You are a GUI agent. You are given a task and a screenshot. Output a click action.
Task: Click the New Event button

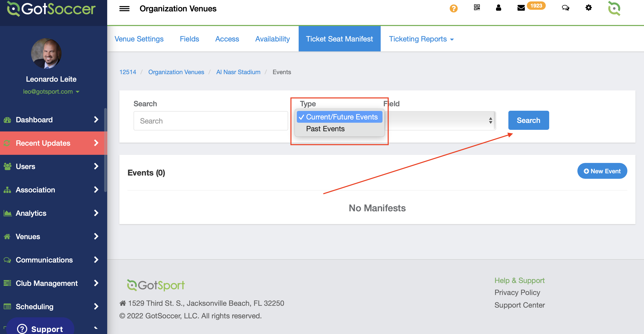602,171
